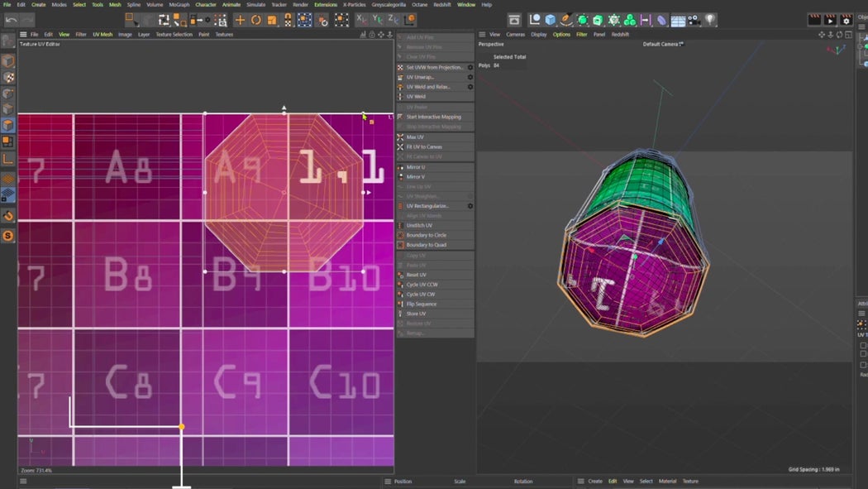The image size is (868, 489).
Task: Switch to the Texture tab at the bottom right
Action: 691,481
